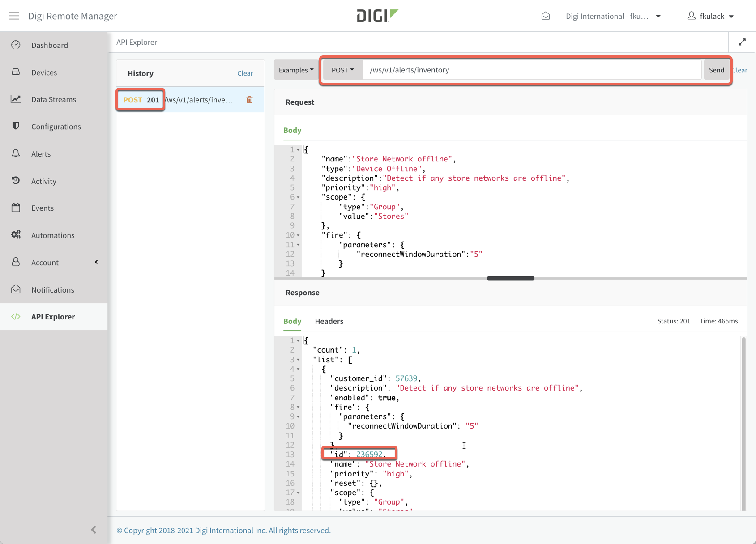The width and height of the screenshot is (756, 544).
Task: Select the Alerts bell icon
Action: click(16, 153)
